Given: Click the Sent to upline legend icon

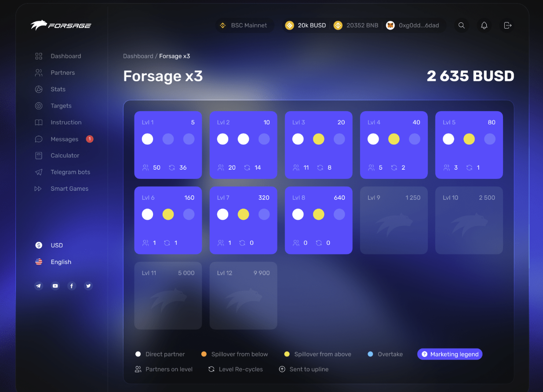Looking at the screenshot, I should click(282, 369).
